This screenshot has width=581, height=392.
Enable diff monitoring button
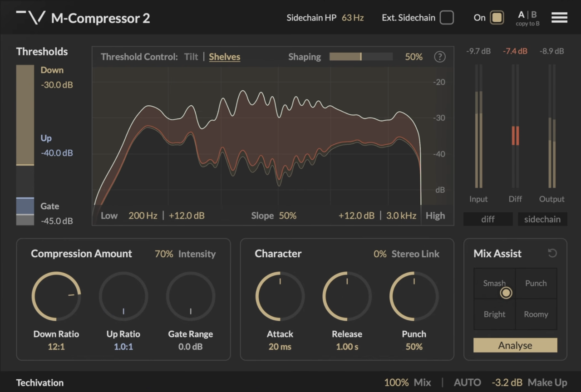pos(488,219)
